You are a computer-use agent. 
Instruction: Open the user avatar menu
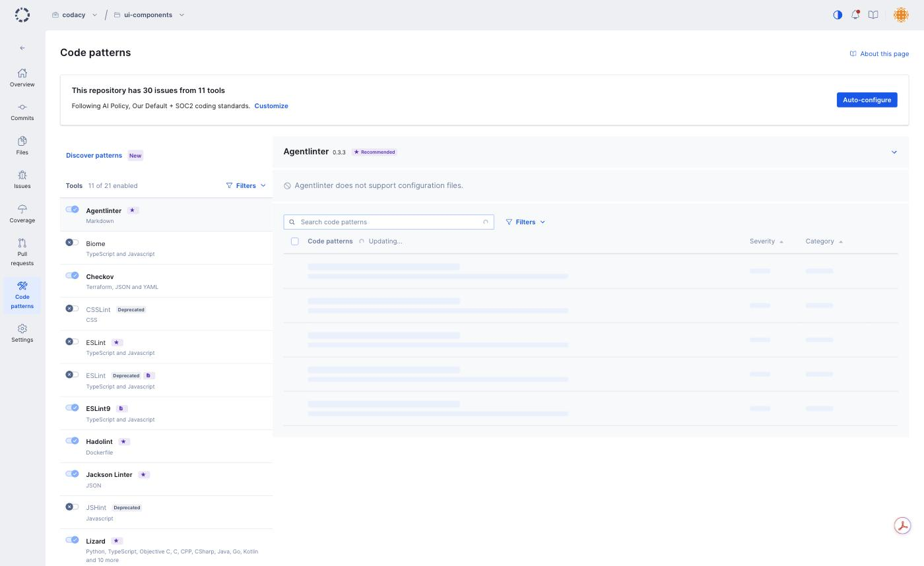pos(901,15)
